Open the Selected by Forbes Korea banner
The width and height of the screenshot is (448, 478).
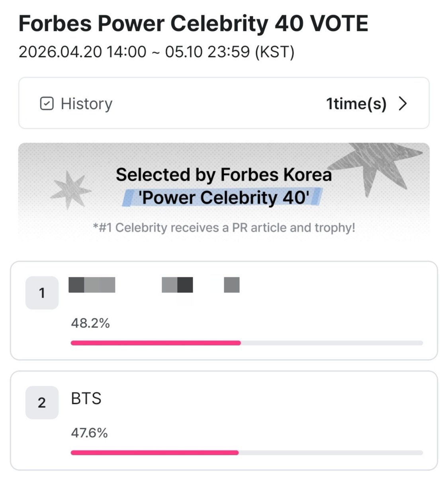(224, 191)
